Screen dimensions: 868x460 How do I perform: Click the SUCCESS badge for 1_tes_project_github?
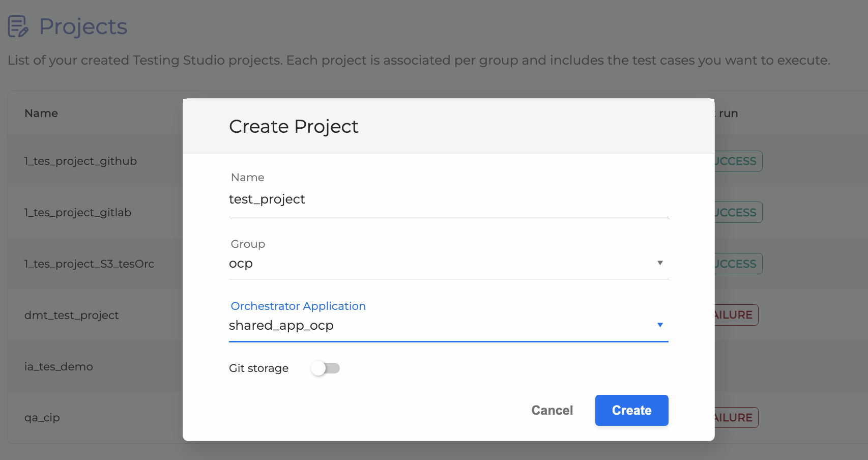tap(738, 161)
